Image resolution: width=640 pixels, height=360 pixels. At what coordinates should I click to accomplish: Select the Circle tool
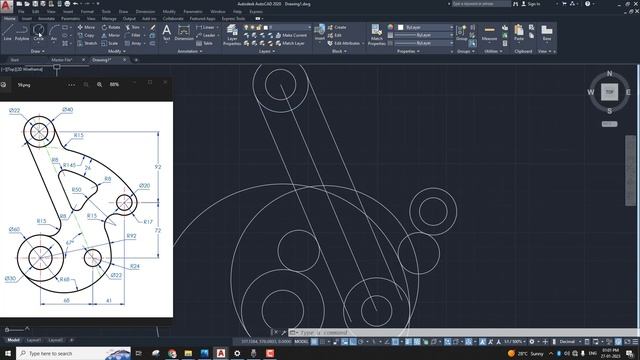[38, 32]
